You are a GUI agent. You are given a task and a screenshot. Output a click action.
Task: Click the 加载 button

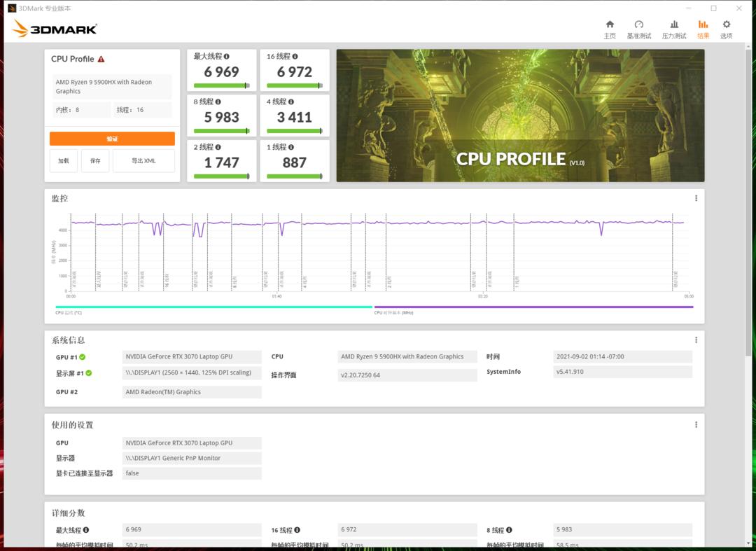(x=64, y=161)
